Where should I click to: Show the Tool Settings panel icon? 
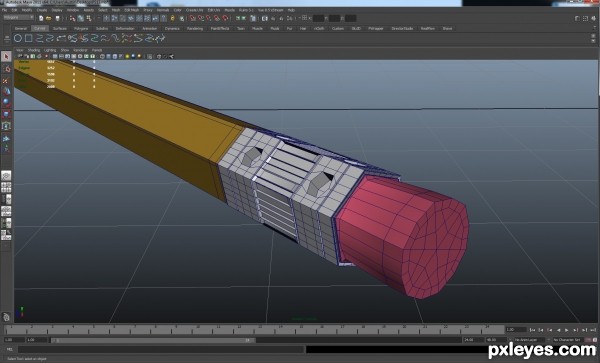[585, 18]
